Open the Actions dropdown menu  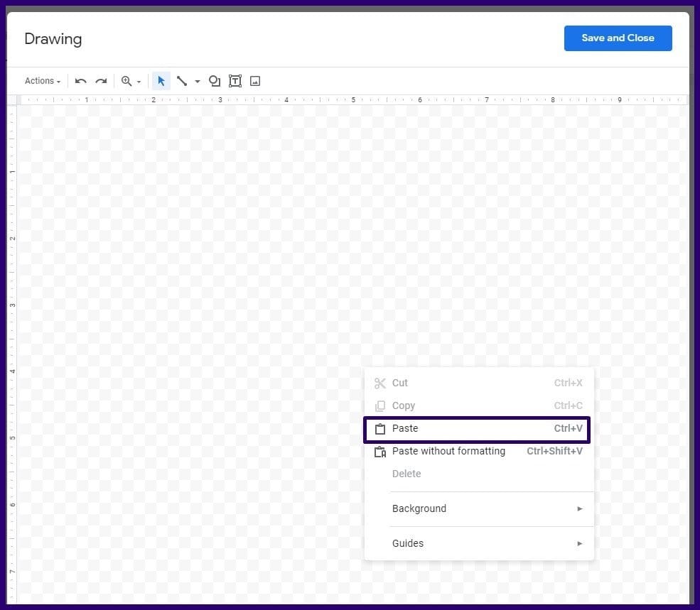[43, 81]
